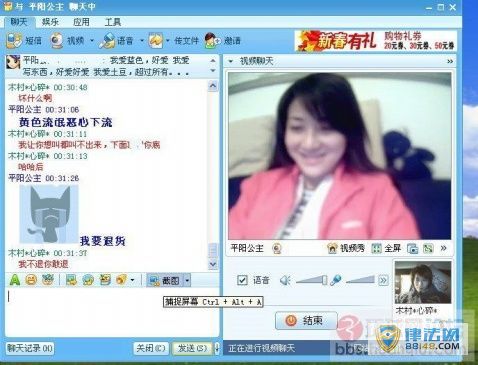Toggle the microphone icon

[335, 280]
